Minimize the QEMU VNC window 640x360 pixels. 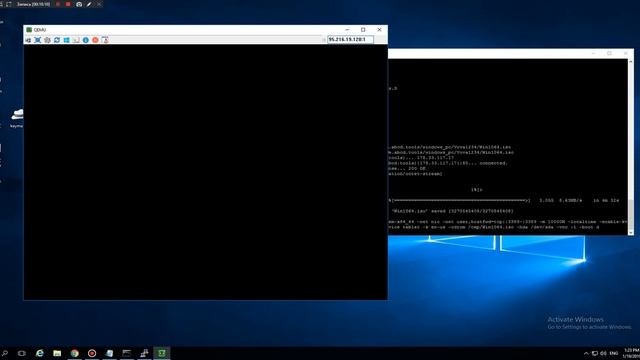point(347,30)
